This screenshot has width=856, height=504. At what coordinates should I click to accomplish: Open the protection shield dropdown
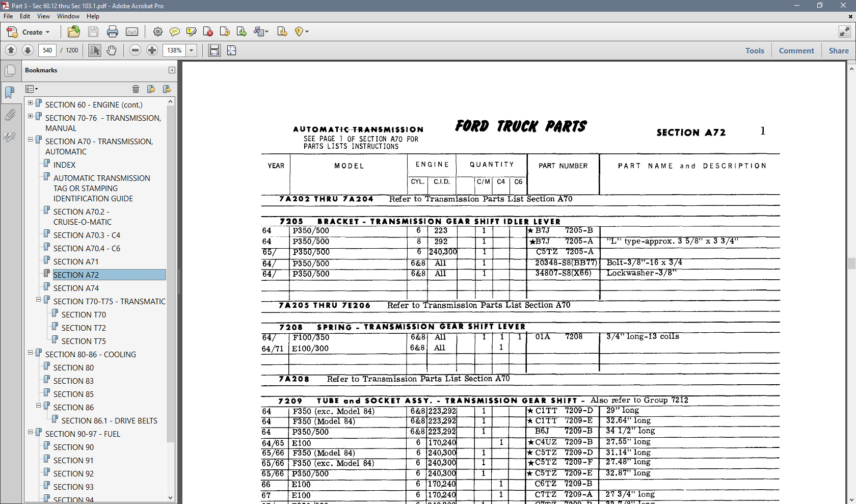302,32
